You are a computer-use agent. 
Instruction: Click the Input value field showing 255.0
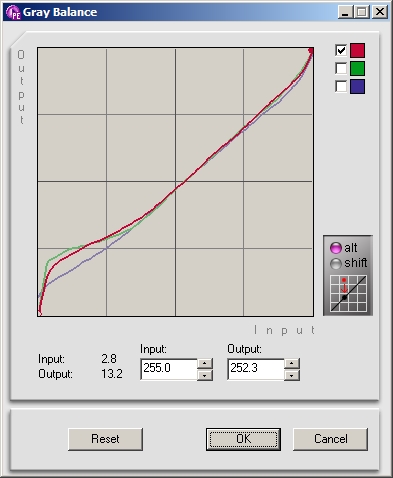tap(169, 369)
